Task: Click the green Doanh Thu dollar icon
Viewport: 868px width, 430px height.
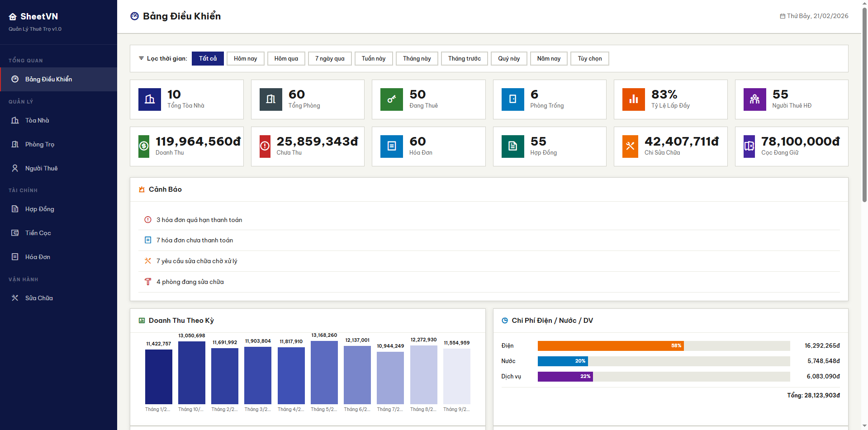Action: coord(144,146)
